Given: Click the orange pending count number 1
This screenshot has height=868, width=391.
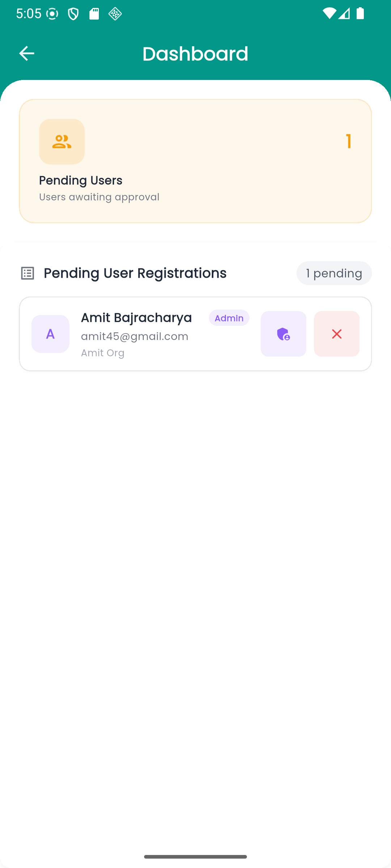Looking at the screenshot, I should (x=349, y=141).
